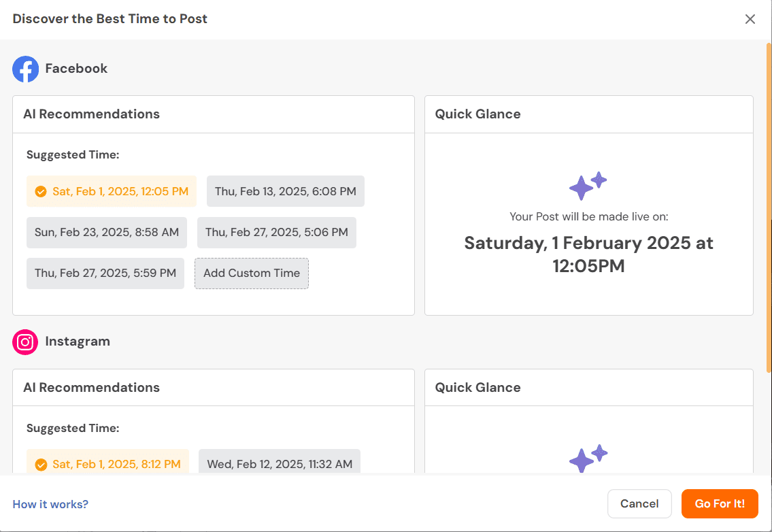Close the Best Time to Post dialog
Screen dimensions: 772x532
(750, 19)
